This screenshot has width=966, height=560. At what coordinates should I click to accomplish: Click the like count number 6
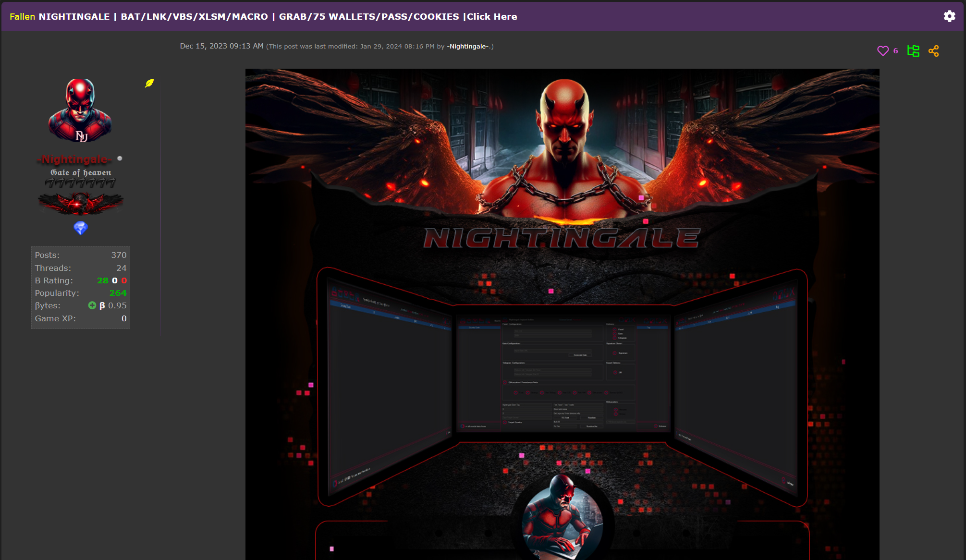(895, 51)
